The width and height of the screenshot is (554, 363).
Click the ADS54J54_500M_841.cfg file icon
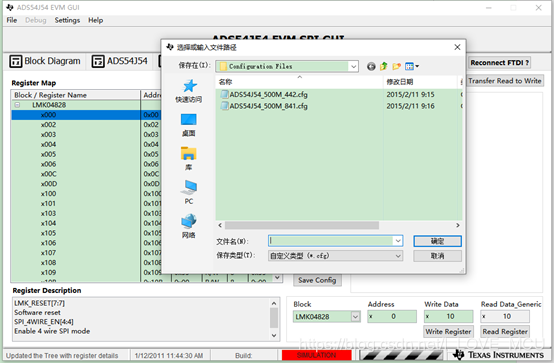click(224, 106)
